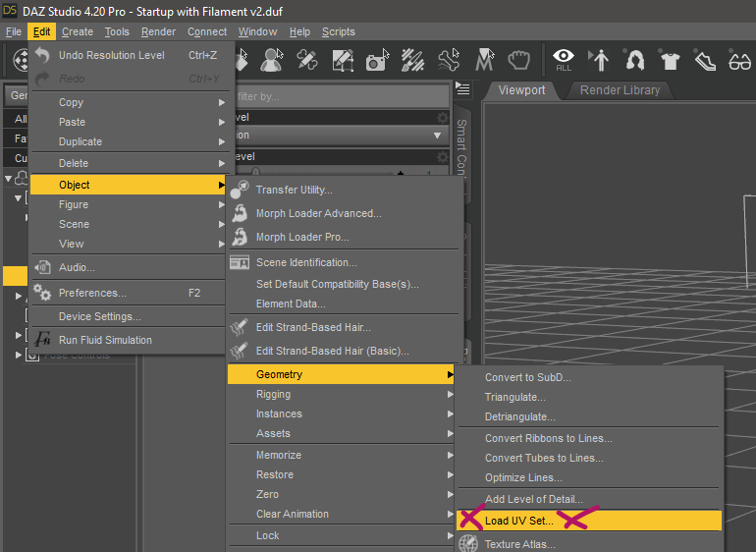Select the Joint Editor bone tool
Viewport: 756px width, 552px height.
pos(449,60)
